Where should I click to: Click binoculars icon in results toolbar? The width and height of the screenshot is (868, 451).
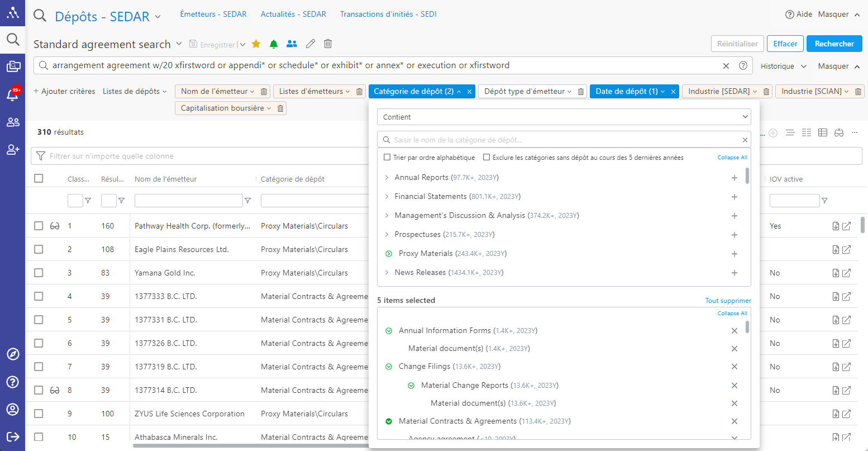tap(839, 132)
